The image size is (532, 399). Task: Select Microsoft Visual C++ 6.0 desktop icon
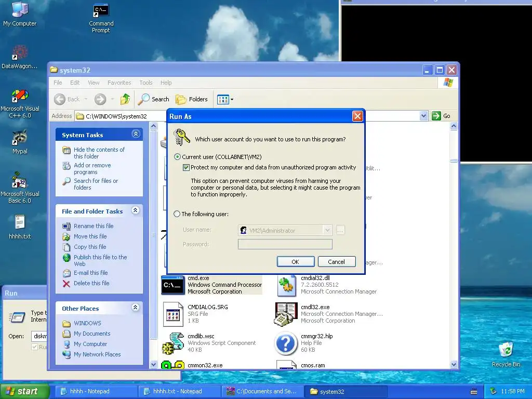[20, 103]
